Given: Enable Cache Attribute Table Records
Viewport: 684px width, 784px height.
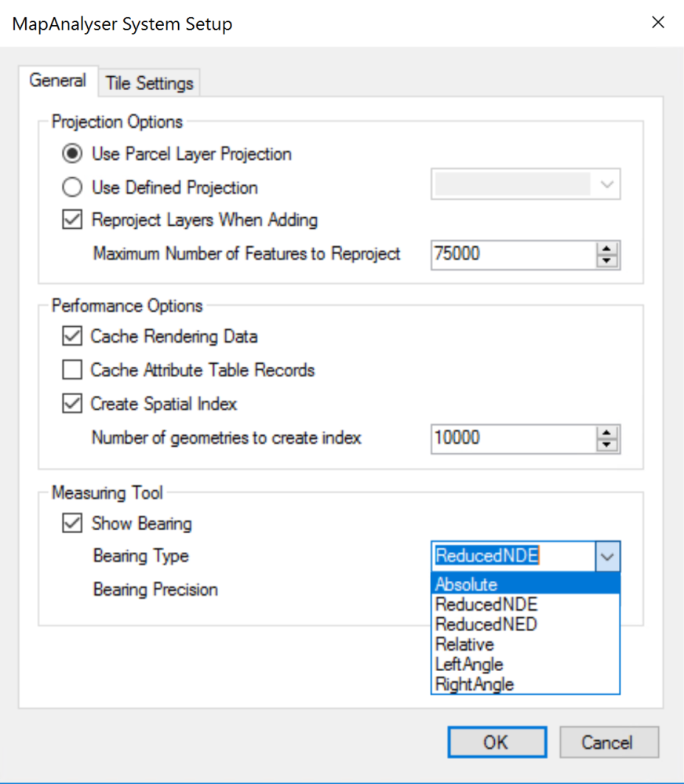Looking at the screenshot, I should [x=72, y=370].
